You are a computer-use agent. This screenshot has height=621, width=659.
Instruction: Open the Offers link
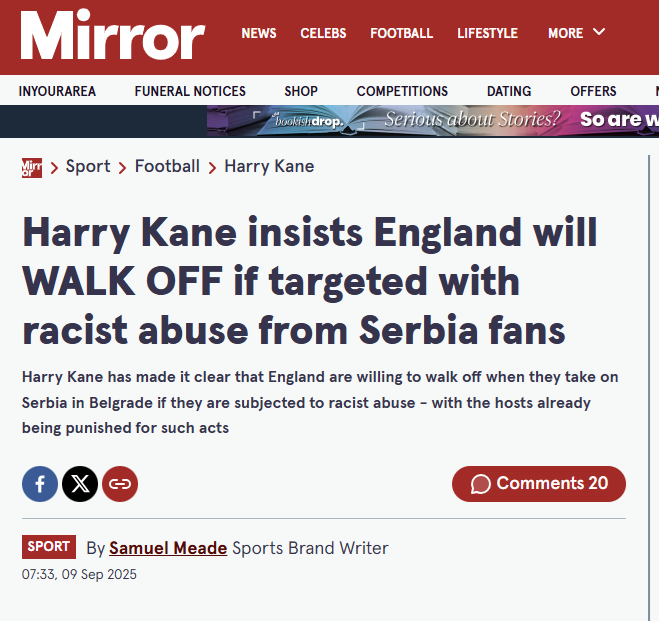(593, 91)
